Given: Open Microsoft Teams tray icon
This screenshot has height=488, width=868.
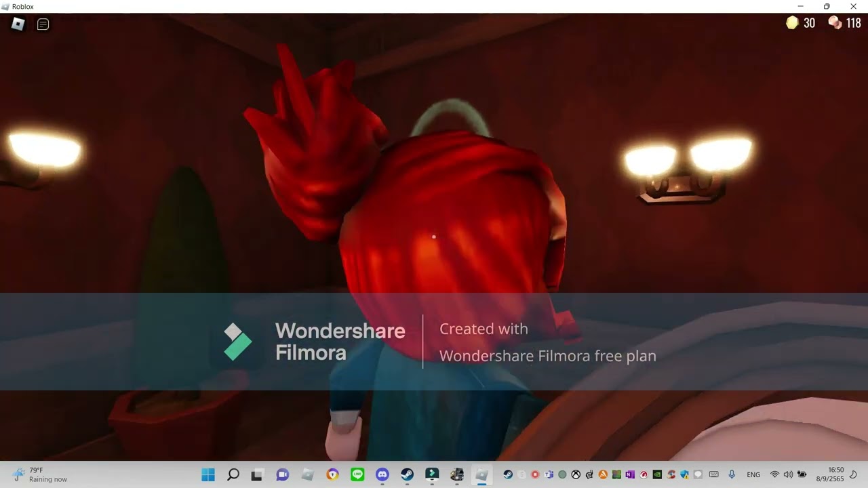Looking at the screenshot, I should click(549, 474).
